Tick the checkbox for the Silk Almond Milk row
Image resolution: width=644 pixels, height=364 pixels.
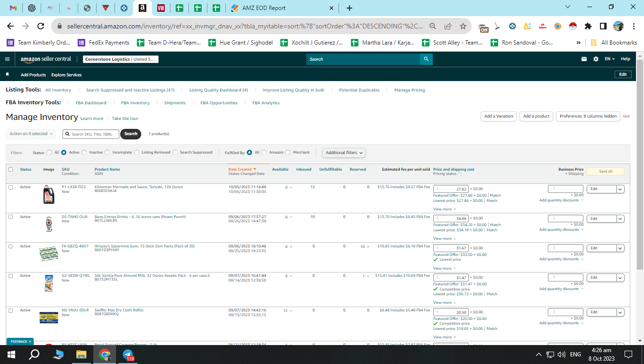click(10, 276)
